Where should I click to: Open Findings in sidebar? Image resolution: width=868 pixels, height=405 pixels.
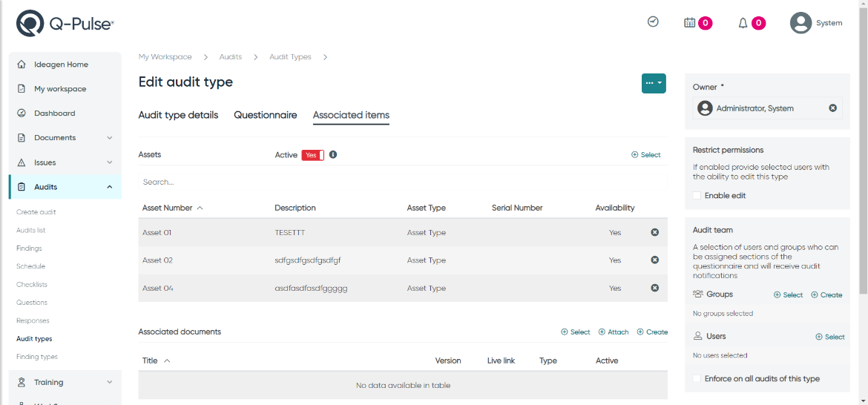[30, 248]
